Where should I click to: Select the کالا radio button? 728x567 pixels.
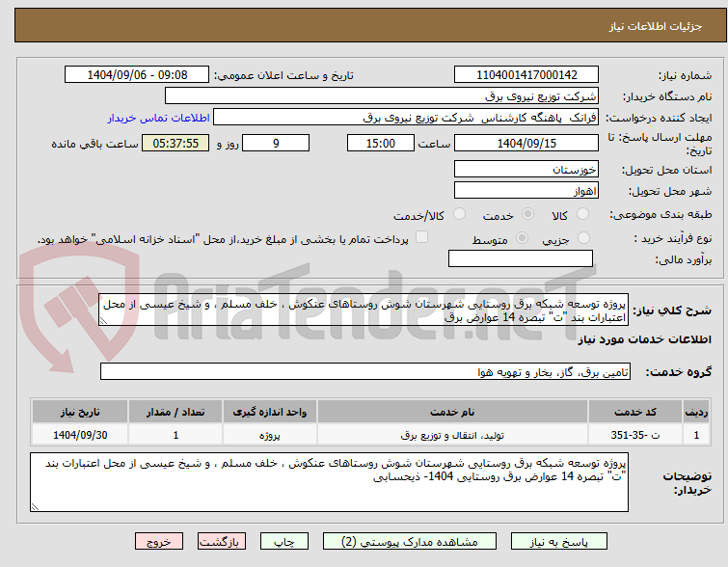tap(582, 214)
